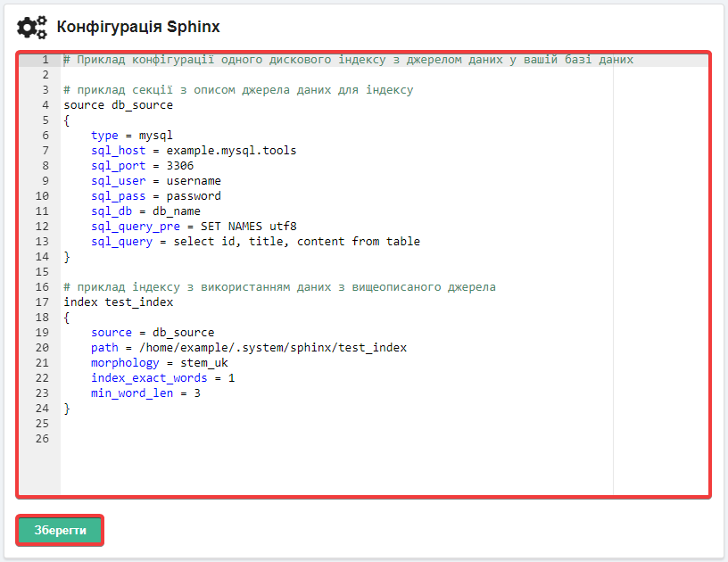Screen dimensions: 728x562
Task: Click the gears icon beside Конфігурація Sphinx
Action: tap(31, 27)
